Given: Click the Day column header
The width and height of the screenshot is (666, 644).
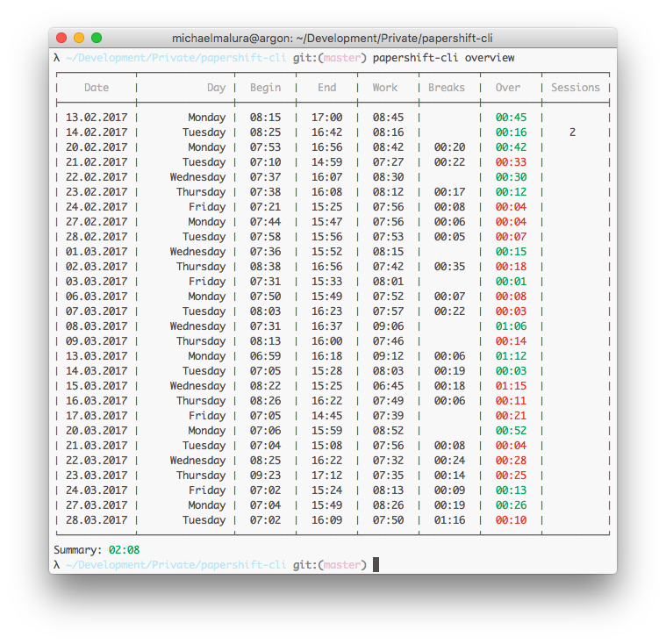Looking at the screenshot, I should point(216,88).
